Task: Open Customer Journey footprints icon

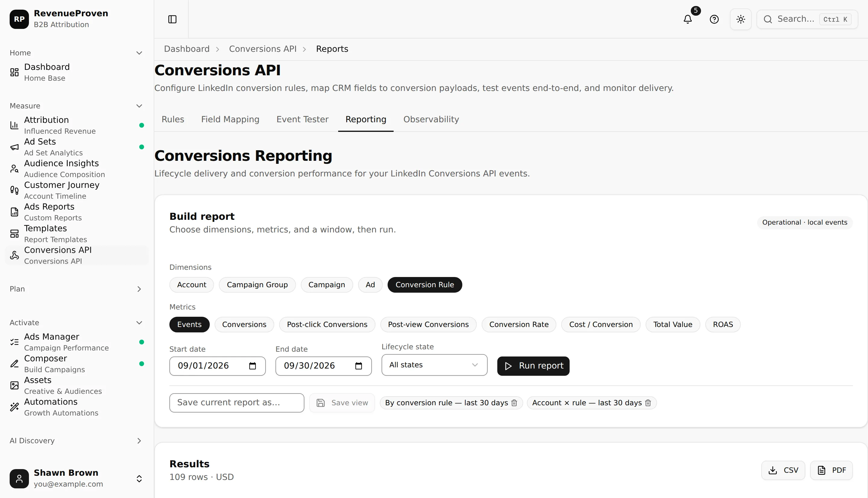Action: point(14,190)
